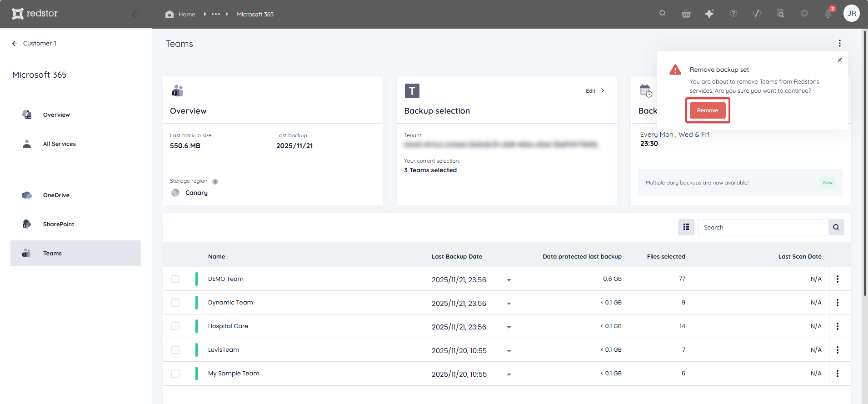Image resolution: width=868 pixels, height=404 pixels.
Task: Edit the Backup selection
Action: (x=595, y=90)
